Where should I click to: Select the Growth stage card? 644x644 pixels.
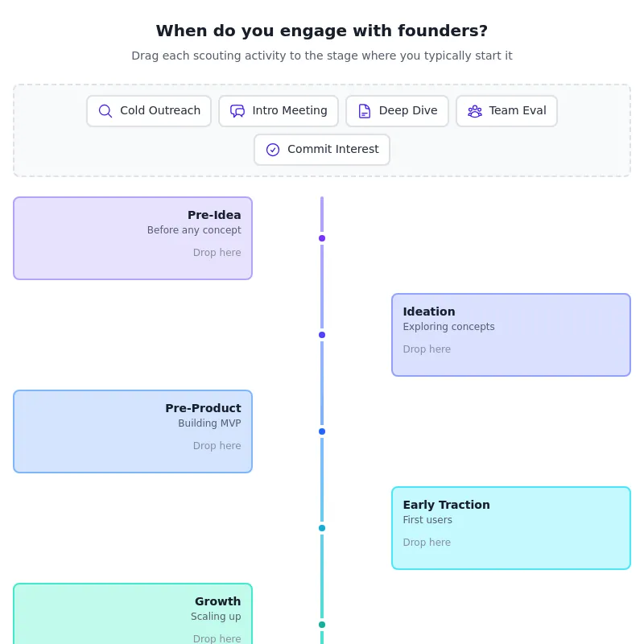pyautogui.click(x=133, y=617)
